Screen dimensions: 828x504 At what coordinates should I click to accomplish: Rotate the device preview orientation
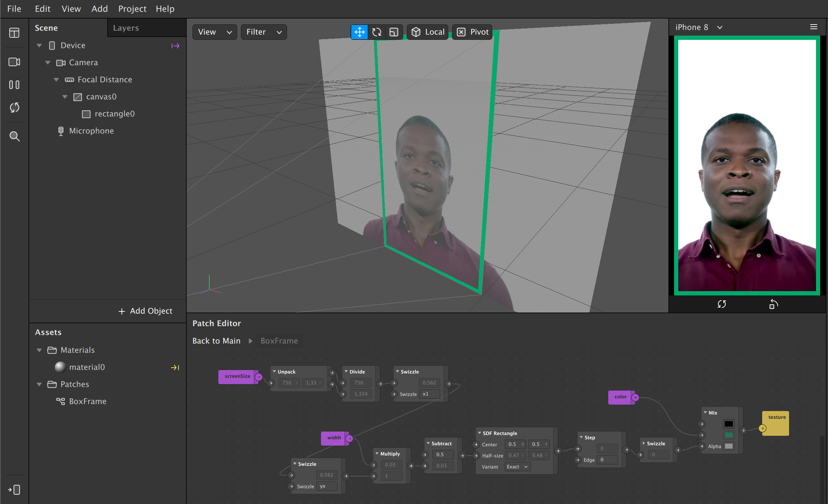pyautogui.click(x=773, y=304)
